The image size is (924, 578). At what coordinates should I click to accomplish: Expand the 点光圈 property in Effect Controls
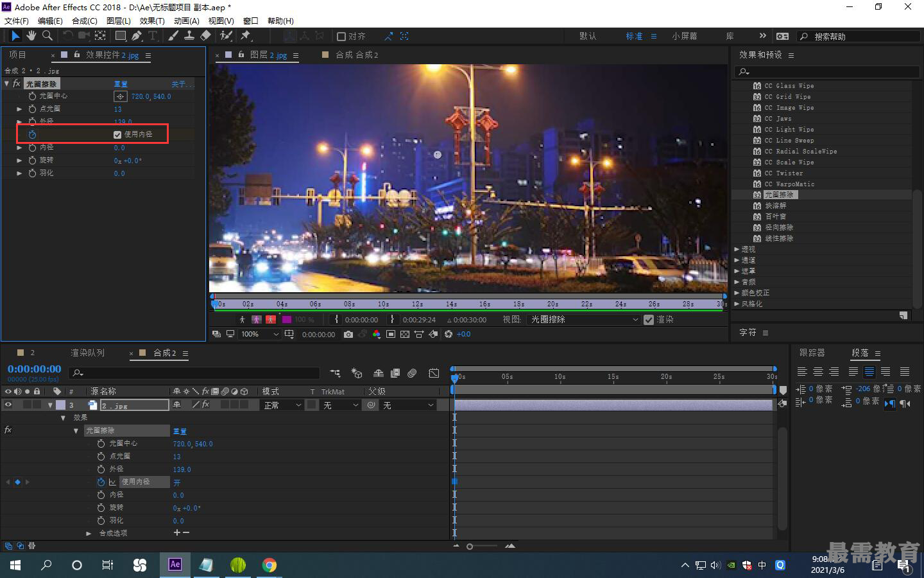tap(19, 109)
